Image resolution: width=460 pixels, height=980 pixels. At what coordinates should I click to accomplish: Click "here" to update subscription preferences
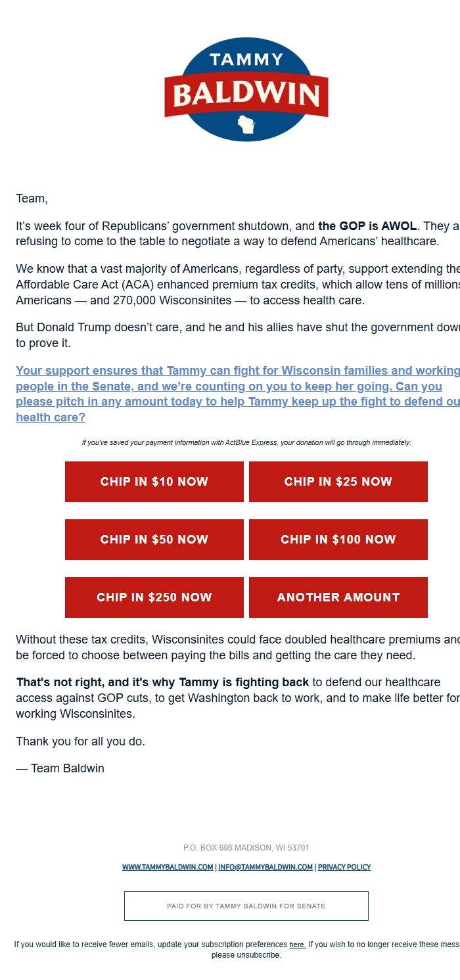pos(297,945)
